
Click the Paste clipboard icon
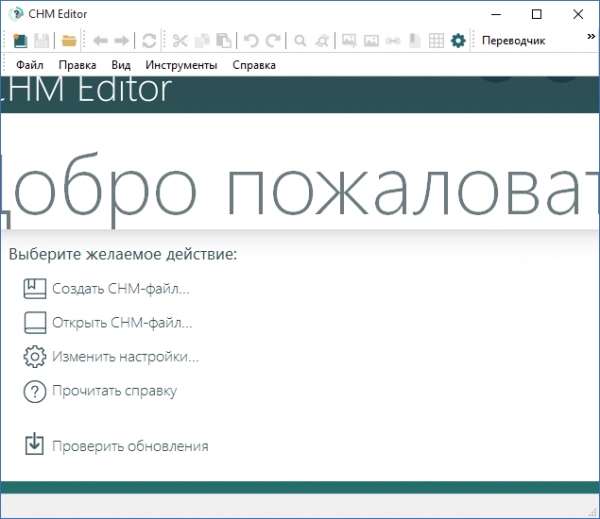point(224,41)
